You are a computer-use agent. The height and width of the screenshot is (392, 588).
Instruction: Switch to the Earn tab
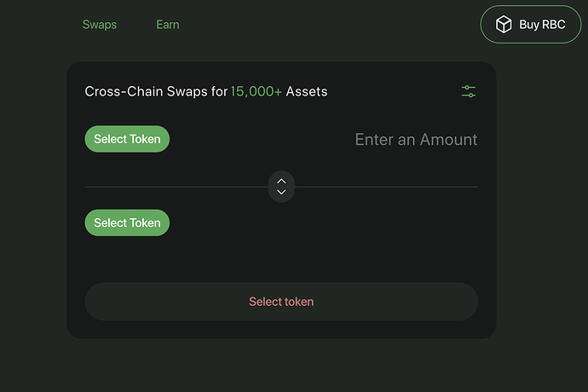click(x=168, y=25)
